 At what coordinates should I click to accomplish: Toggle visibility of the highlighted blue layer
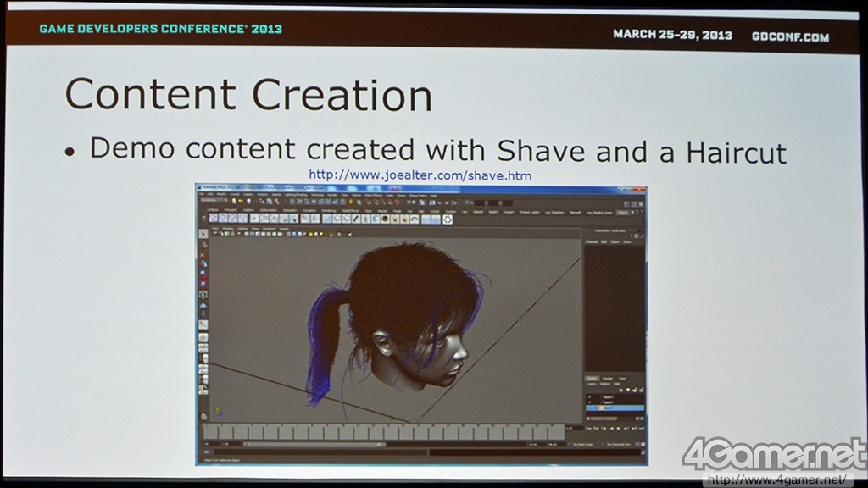click(590, 408)
